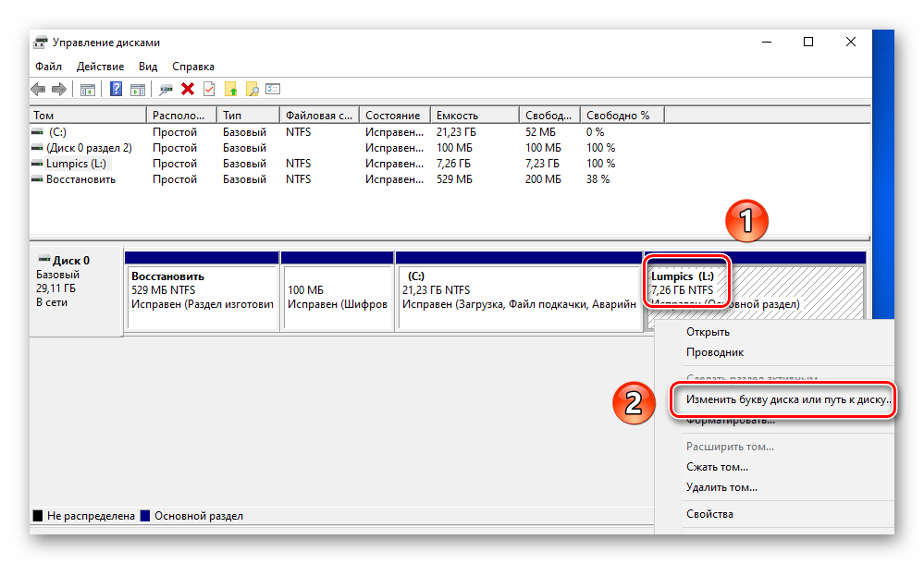Click the back arrow in toolbar
924x564 pixels.
[x=38, y=90]
